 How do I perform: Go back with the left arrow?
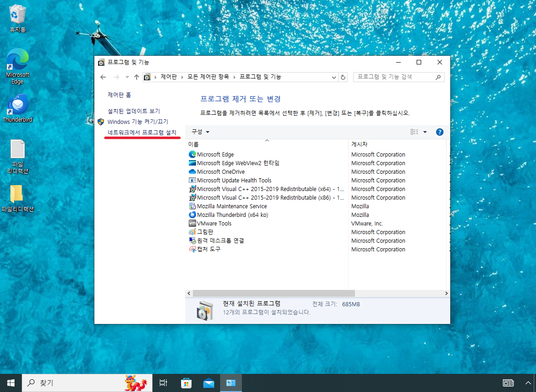[x=103, y=77]
